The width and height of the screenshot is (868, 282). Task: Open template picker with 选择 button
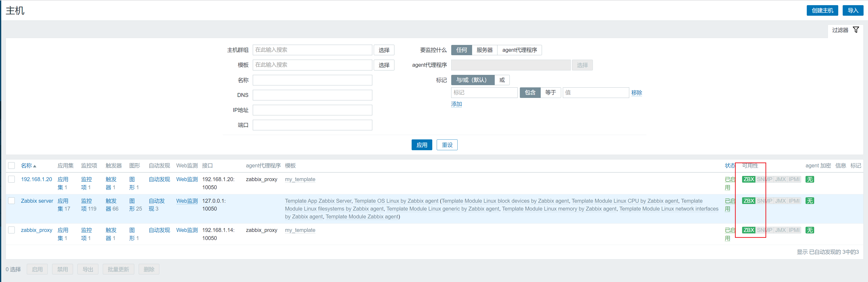(384, 65)
